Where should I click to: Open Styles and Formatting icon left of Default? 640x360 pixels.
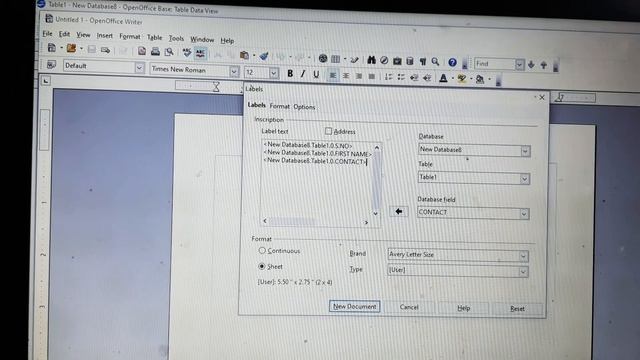click(x=51, y=64)
